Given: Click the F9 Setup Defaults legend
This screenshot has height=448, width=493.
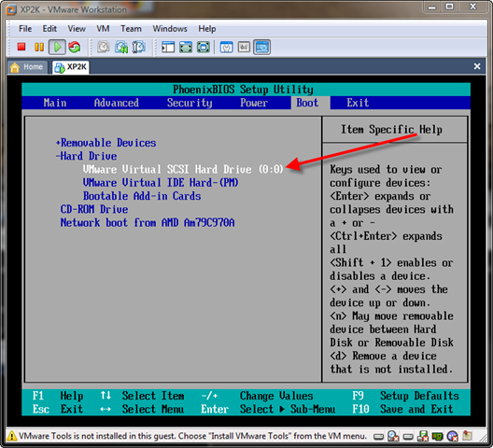Looking at the screenshot, I should click(405, 396).
